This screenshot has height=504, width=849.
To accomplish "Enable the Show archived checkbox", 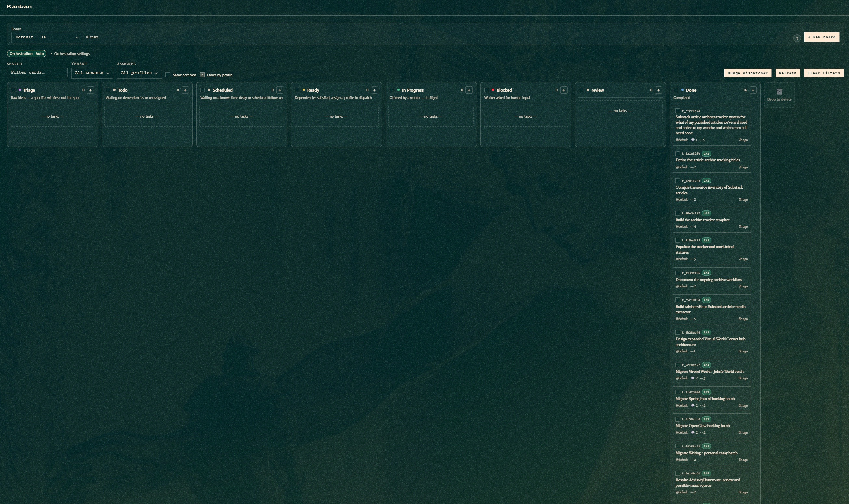I will pyautogui.click(x=168, y=75).
